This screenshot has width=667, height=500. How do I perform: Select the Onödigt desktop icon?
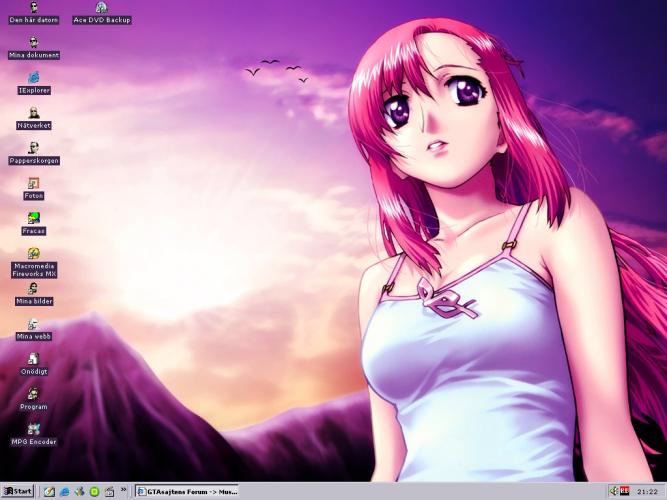(33, 360)
